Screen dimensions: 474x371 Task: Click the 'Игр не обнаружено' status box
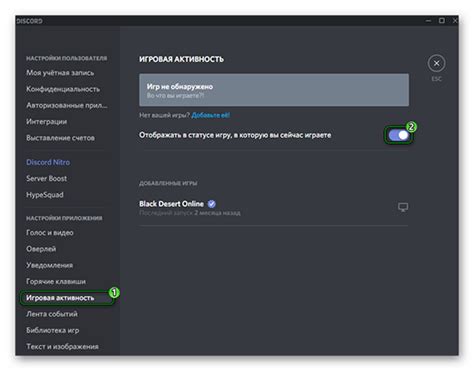coord(274,90)
